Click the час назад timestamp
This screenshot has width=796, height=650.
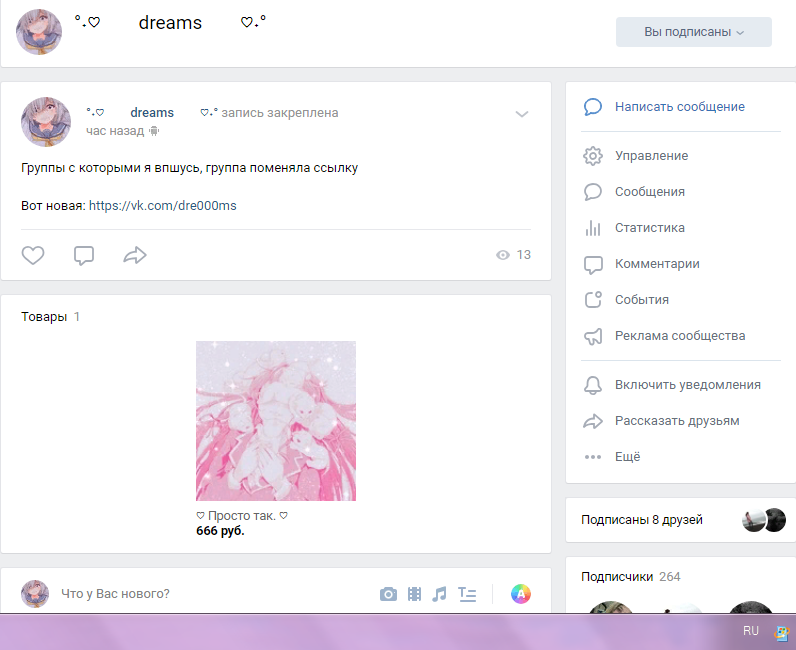click(x=115, y=131)
